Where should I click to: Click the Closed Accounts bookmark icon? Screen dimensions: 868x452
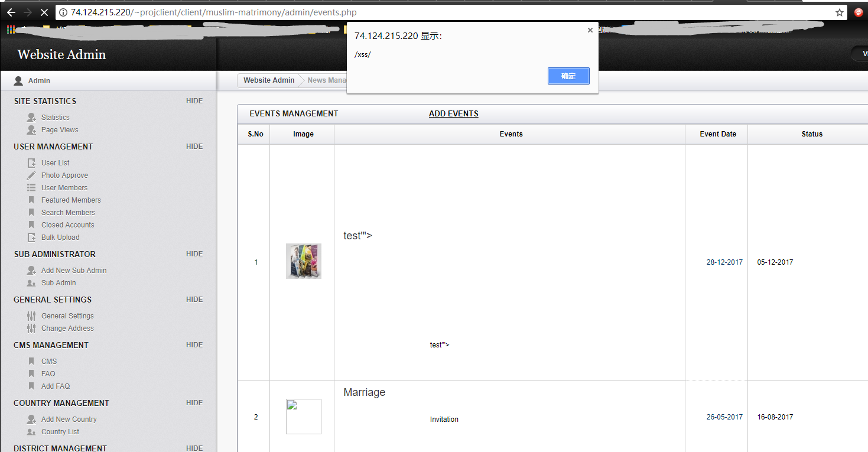click(x=31, y=225)
